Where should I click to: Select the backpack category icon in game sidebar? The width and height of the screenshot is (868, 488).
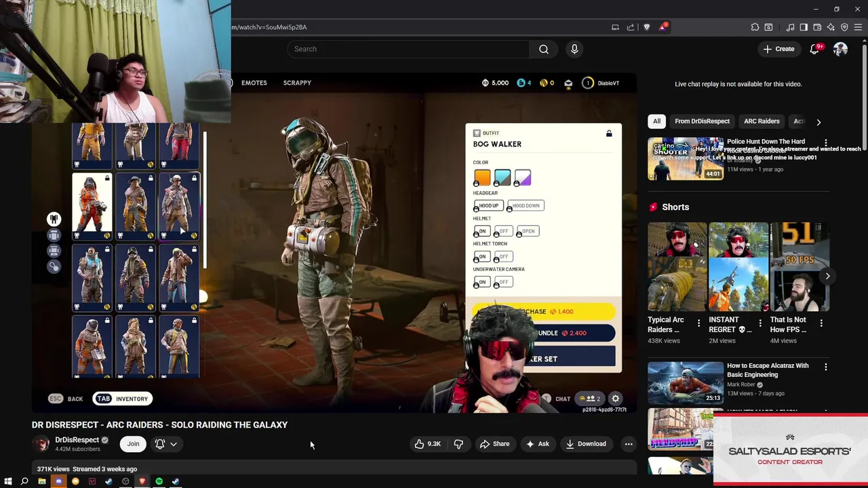point(54,235)
